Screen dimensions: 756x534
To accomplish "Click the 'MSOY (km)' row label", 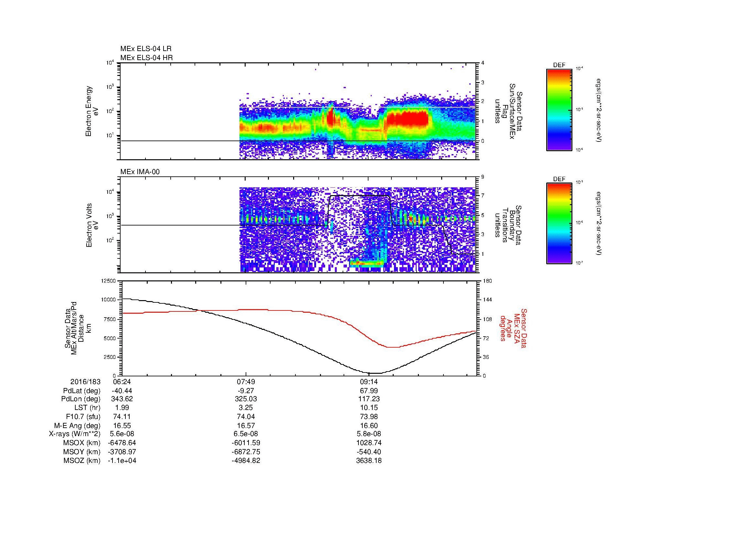I will coord(82,452).
